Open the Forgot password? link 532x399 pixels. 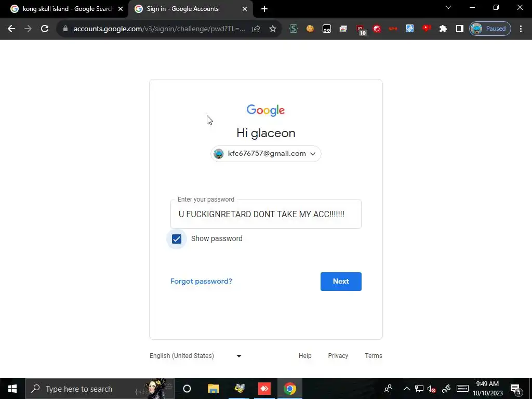click(201, 281)
